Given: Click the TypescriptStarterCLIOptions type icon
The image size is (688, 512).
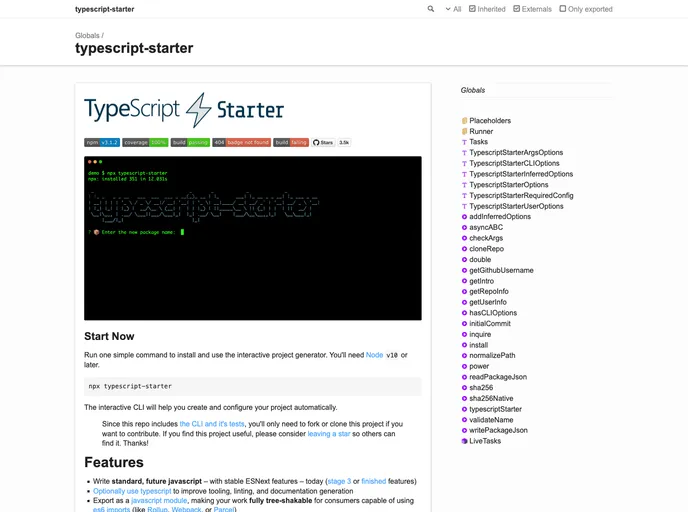Looking at the screenshot, I should click(x=464, y=163).
